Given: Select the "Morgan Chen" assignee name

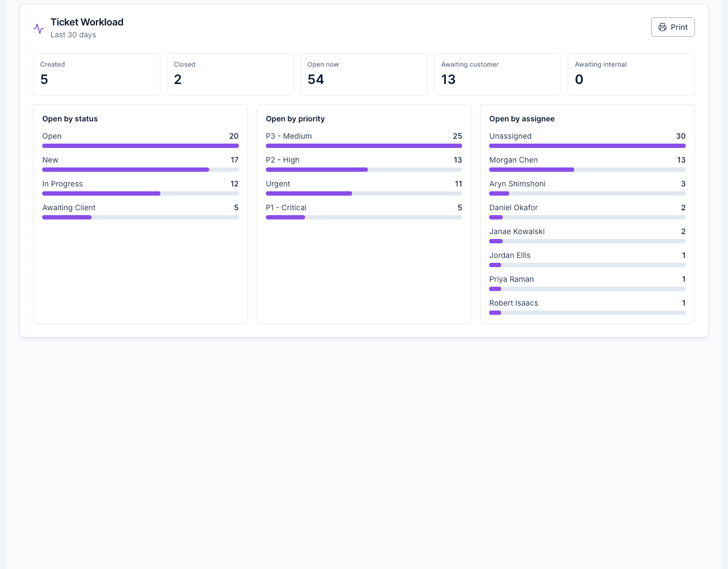Looking at the screenshot, I should coord(513,160).
